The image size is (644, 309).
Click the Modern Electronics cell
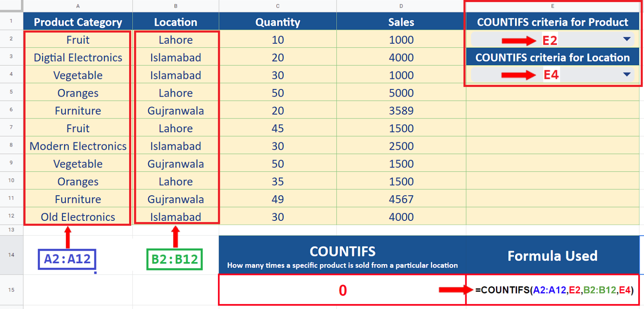click(78, 146)
